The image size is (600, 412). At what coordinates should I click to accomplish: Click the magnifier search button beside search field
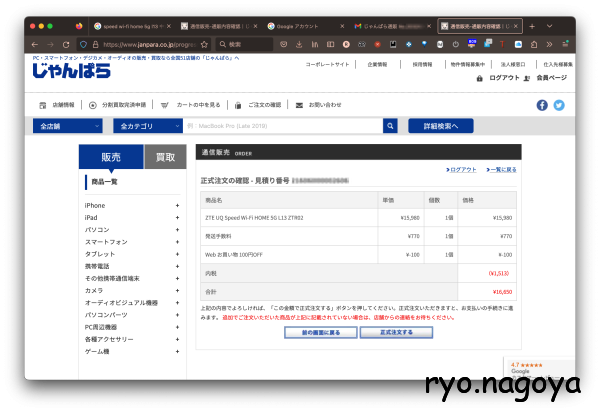pos(390,127)
